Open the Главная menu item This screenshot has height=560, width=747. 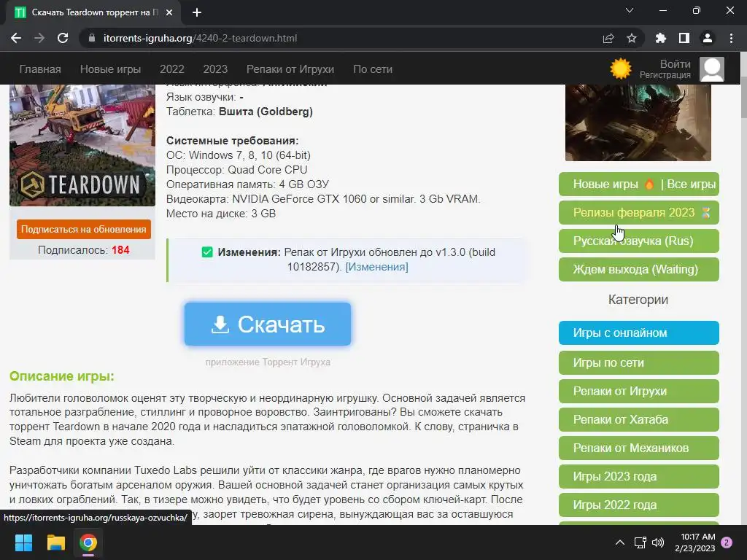(40, 69)
